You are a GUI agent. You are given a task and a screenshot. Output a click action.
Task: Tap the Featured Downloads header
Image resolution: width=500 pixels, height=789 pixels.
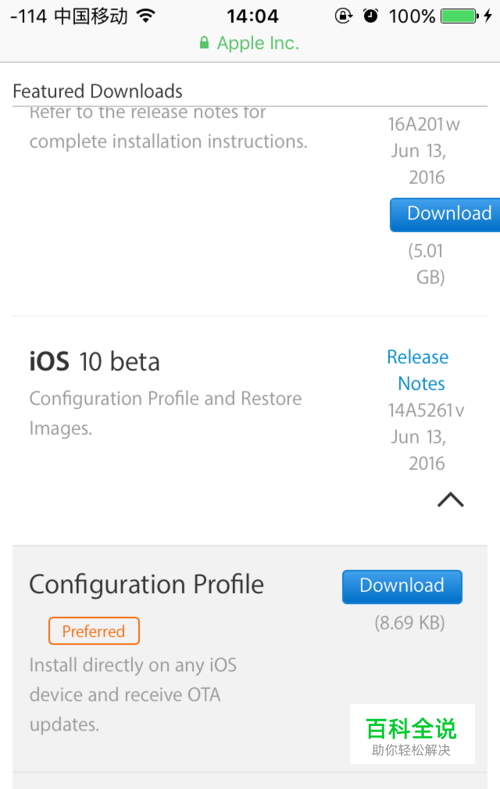click(x=98, y=91)
